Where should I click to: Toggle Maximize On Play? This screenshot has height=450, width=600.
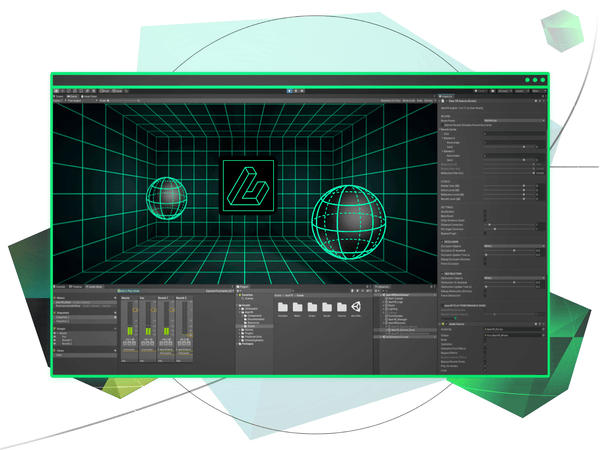(x=390, y=101)
